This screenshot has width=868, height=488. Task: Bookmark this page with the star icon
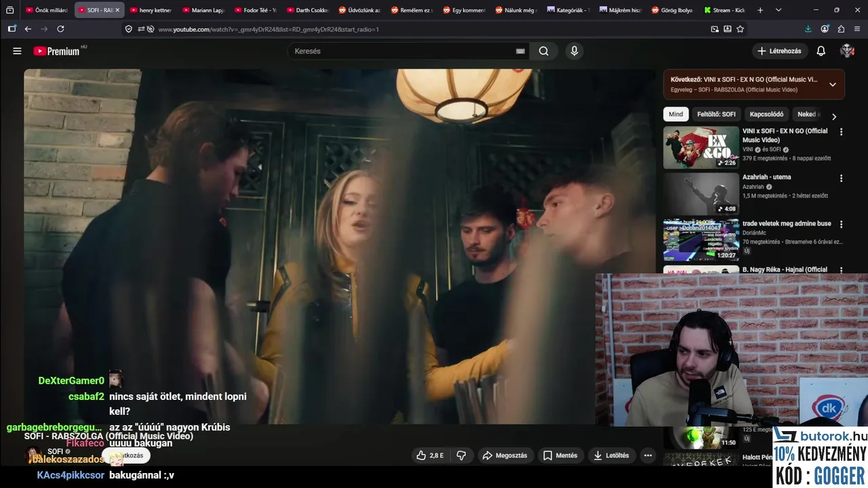click(x=740, y=29)
